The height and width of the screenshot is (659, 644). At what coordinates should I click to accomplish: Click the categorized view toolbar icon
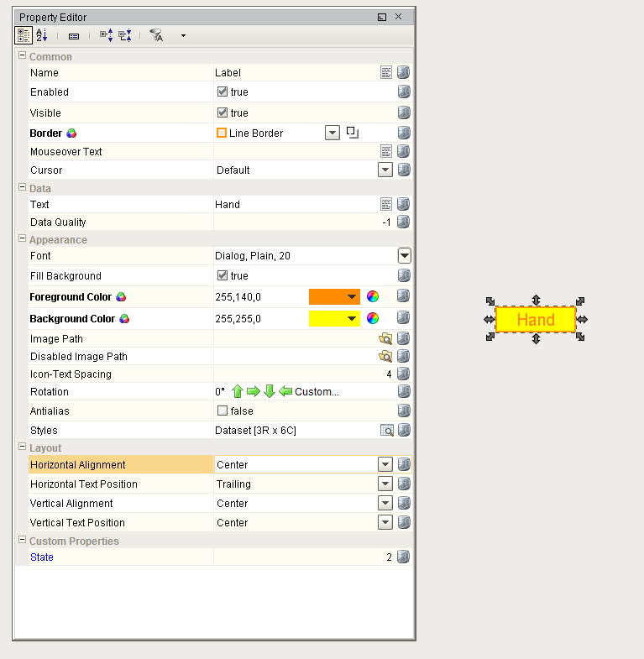(x=24, y=35)
